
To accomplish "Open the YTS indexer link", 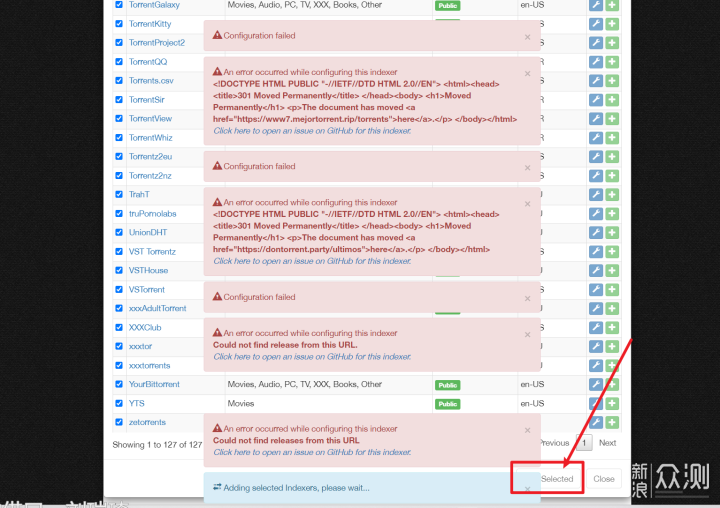I will (136, 403).
